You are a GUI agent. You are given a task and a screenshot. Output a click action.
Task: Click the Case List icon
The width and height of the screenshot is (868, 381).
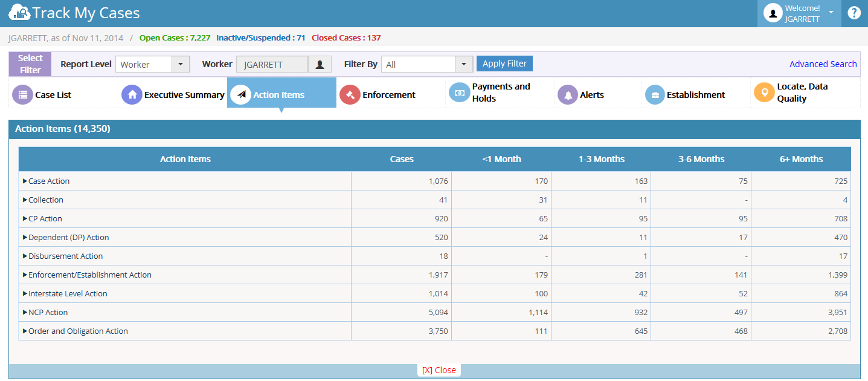click(22, 95)
